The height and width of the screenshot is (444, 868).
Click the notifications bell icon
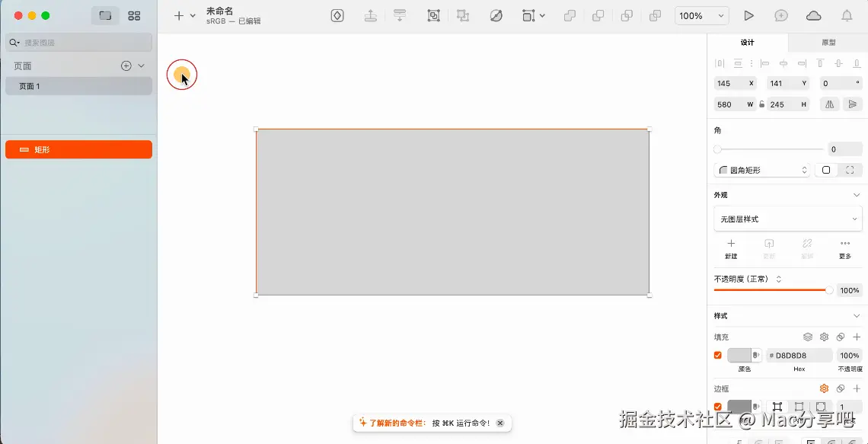[847, 16]
